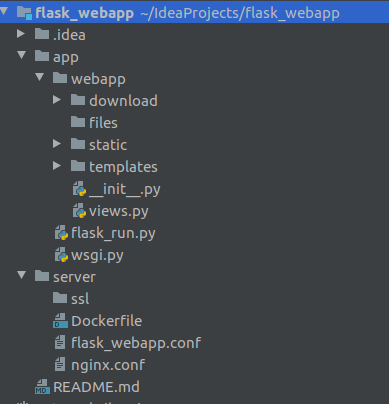Screen dimensions: 389x404
Task: Select the views.py file name
Action: [x=119, y=211]
